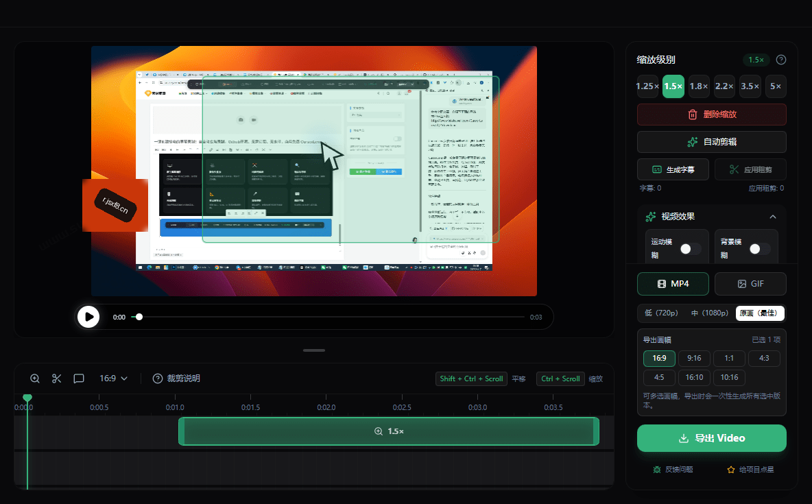Toggle the 9:16 export frame option
Image resolution: width=812 pixels, height=504 pixels.
[694, 359]
